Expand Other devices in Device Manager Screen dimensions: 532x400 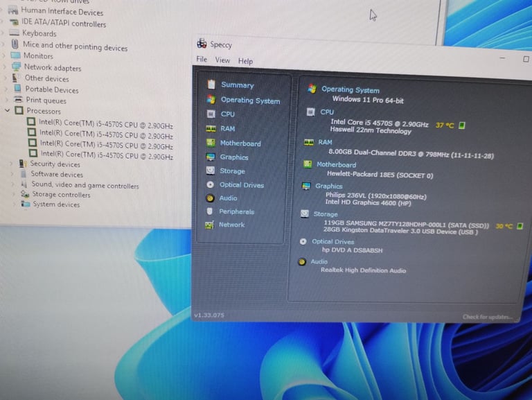(5, 78)
